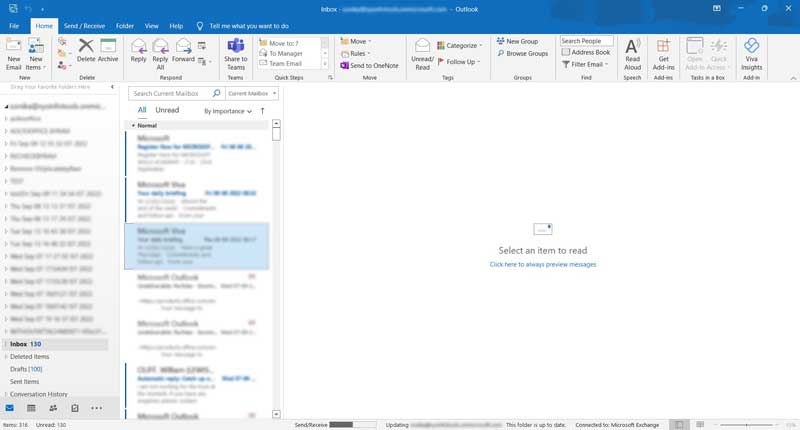Archive the selected message
Image resolution: width=800 pixels, height=430 pixels.
point(108,50)
